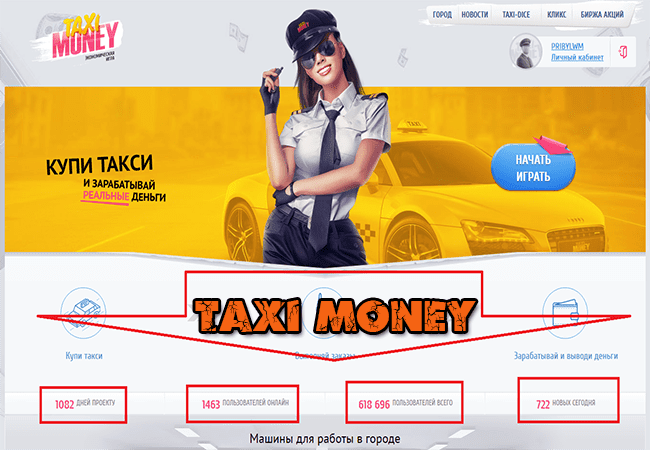The width and height of the screenshot is (650, 450).
Task: Go to the TAXI-DICE section
Action: pyautogui.click(x=516, y=15)
